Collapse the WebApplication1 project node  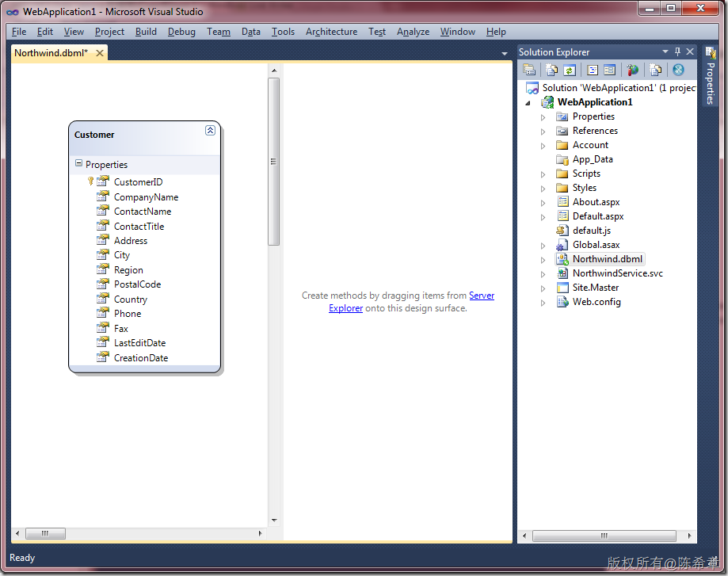pyautogui.click(x=528, y=103)
